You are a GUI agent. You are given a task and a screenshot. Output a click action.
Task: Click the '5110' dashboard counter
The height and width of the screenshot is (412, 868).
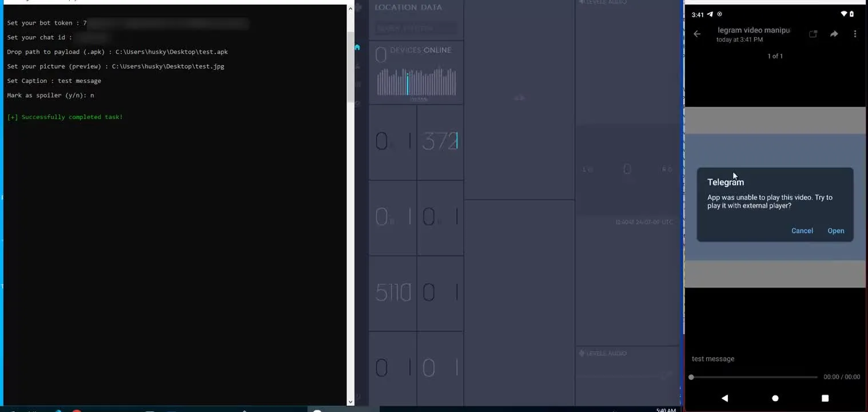(x=393, y=292)
